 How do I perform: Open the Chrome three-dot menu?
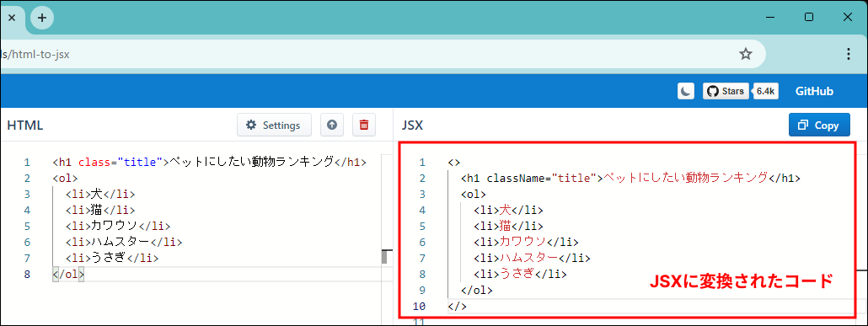click(x=848, y=54)
